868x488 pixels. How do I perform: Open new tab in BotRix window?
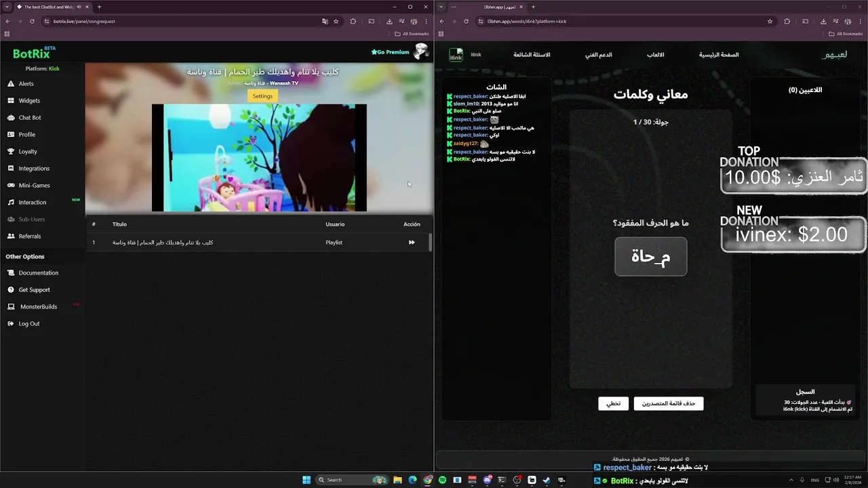click(99, 7)
